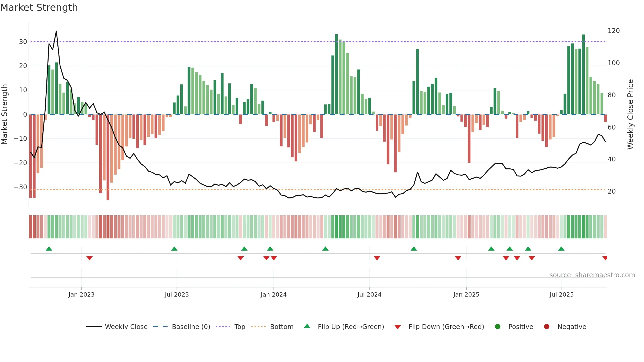The width and height of the screenshot is (644, 362).
Task: Toggle Flip Down (Green→Red) legend entry
Action: coord(439,327)
